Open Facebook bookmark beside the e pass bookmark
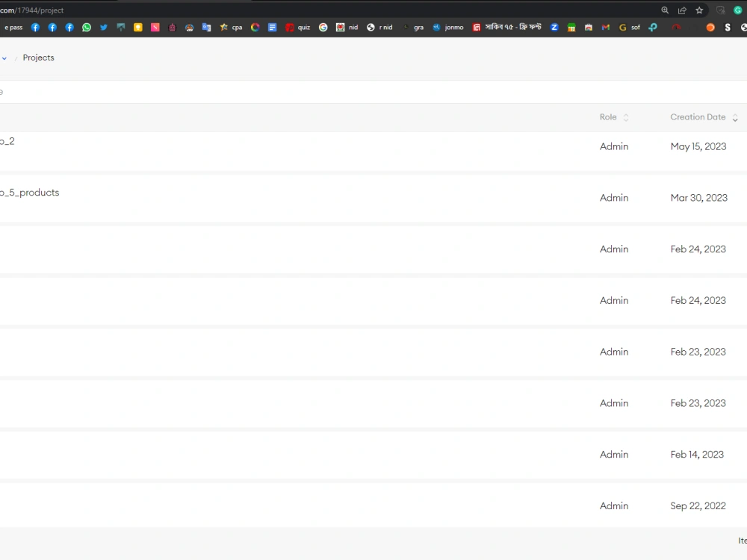Image resolution: width=747 pixels, height=560 pixels. pos(35,27)
